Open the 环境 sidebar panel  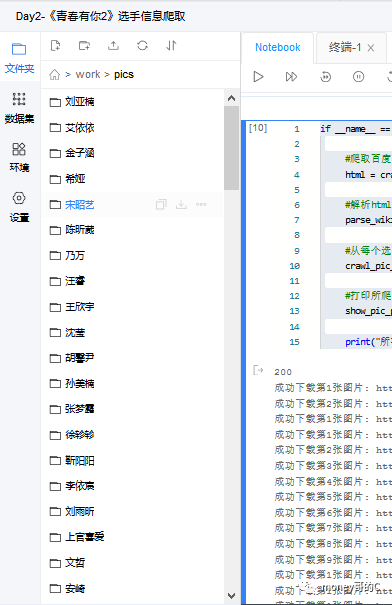[19, 157]
